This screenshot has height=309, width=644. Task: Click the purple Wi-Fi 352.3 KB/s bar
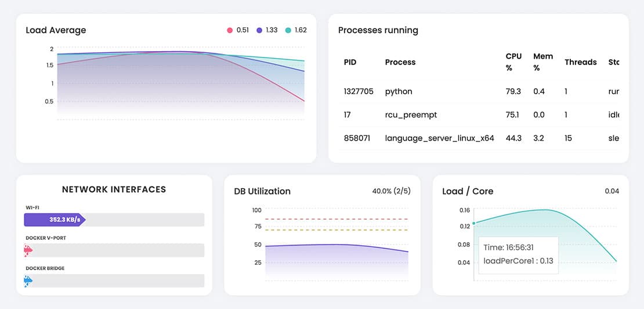[55, 220]
